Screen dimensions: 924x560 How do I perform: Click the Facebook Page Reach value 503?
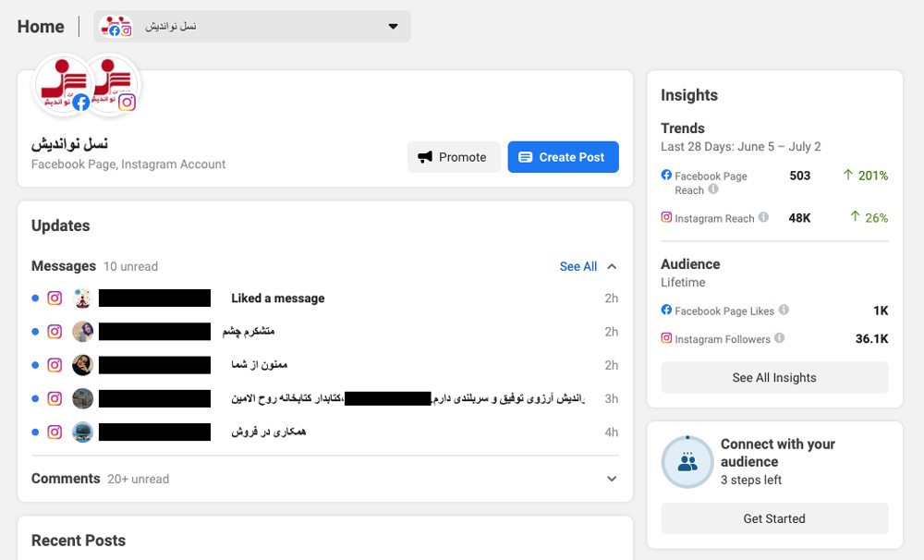[x=799, y=176]
